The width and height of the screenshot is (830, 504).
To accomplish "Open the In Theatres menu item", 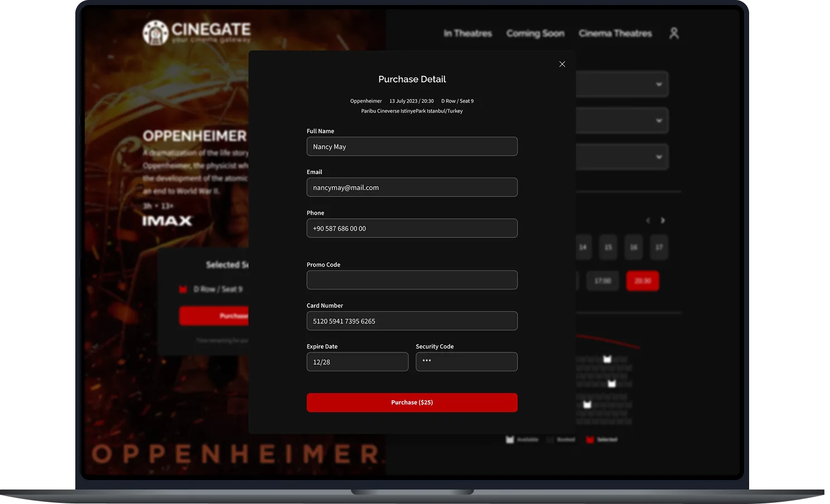I will point(467,33).
